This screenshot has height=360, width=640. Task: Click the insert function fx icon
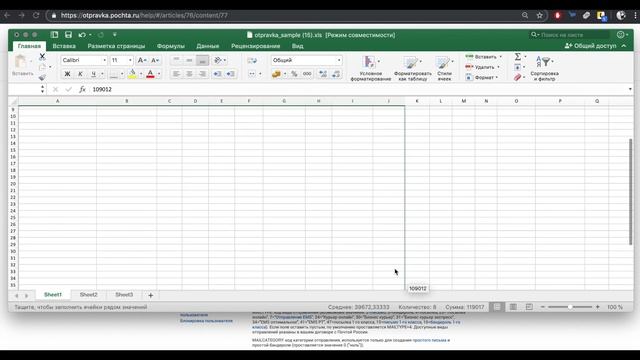(82, 89)
